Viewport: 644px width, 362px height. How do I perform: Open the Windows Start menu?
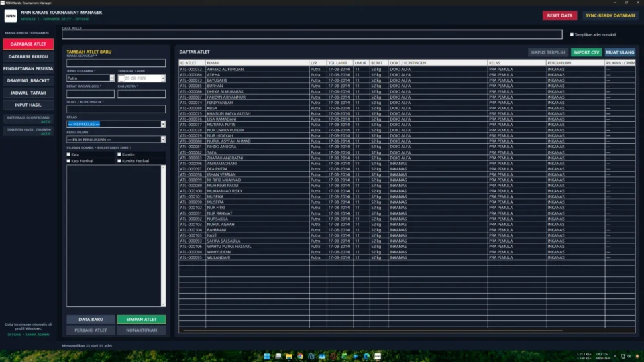coord(267,356)
